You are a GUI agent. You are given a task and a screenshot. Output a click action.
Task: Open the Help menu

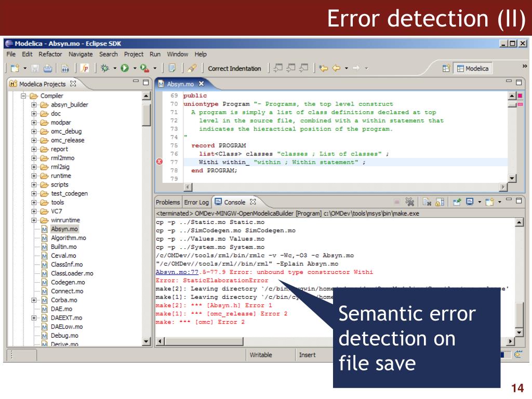click(x=201, y=54)
